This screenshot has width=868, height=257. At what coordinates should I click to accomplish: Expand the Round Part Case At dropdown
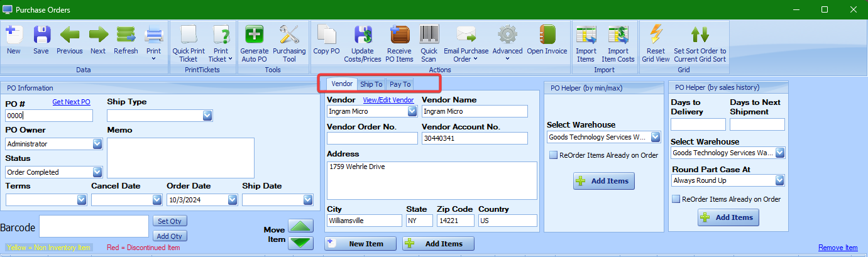[779, 180]
